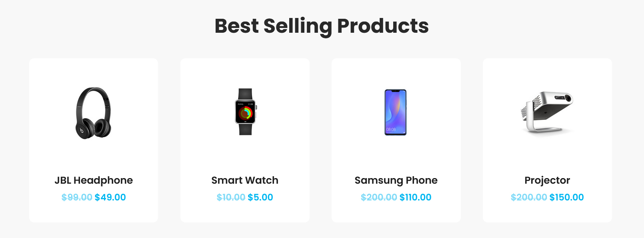Open the Samsung Phone title link

(396, 180)
